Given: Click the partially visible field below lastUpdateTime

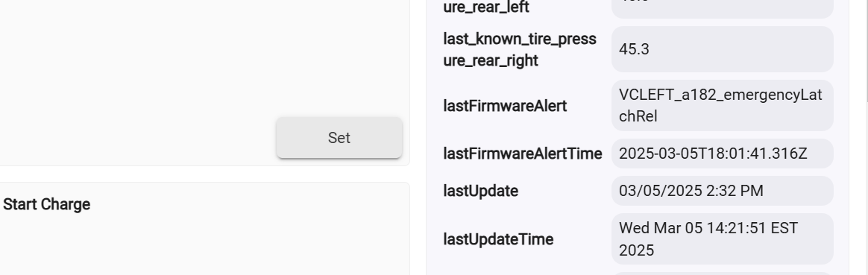Looking at the screenshot, I should 722,274.
